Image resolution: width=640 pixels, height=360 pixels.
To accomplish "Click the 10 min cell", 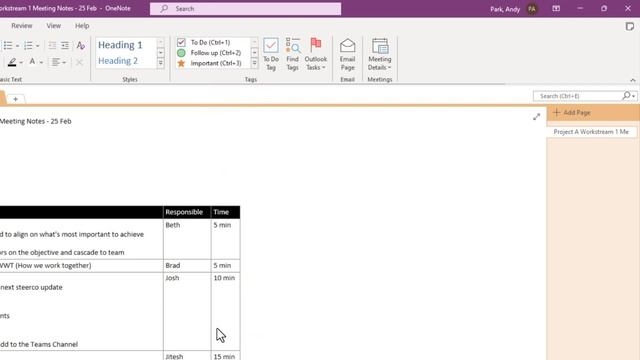I will pyautogui.click(x=225, y=311).
